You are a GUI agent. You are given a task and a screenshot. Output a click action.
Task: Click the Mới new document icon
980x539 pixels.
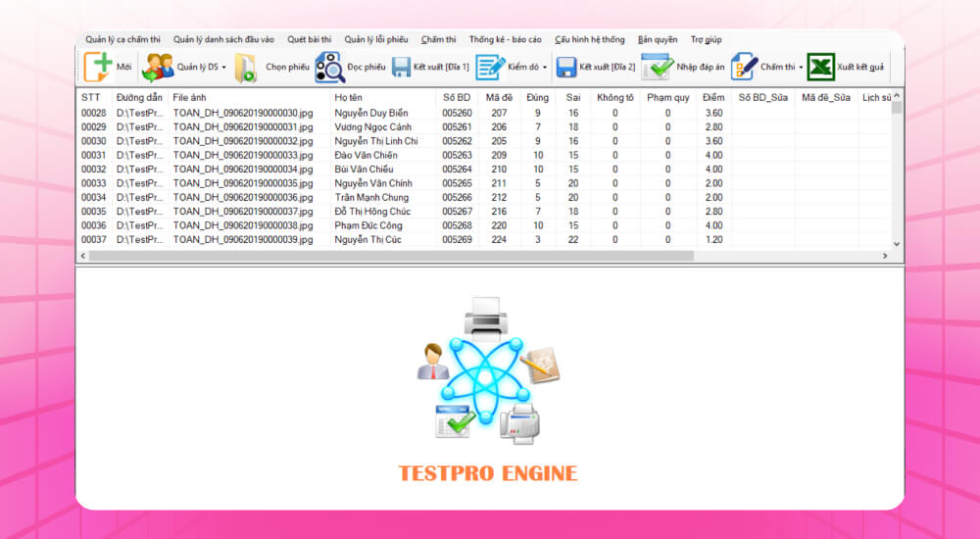click(x=98, y=67)
